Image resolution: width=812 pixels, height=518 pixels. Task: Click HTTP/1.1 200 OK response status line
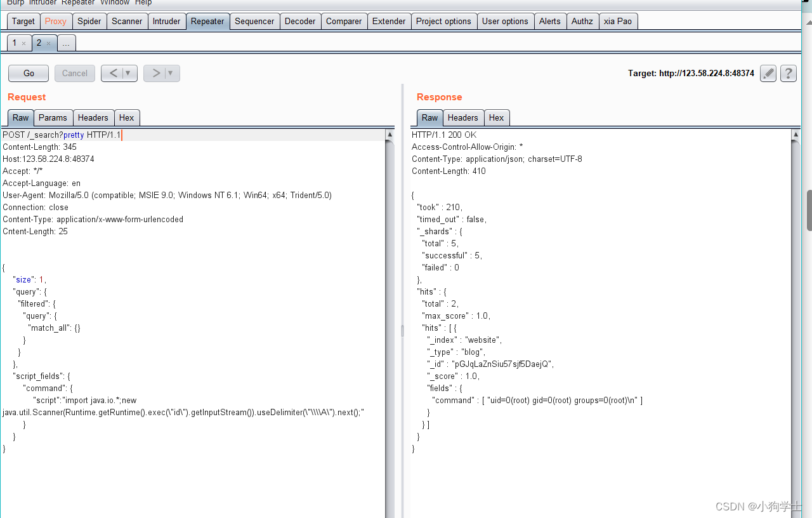click(x=444, y=135)
